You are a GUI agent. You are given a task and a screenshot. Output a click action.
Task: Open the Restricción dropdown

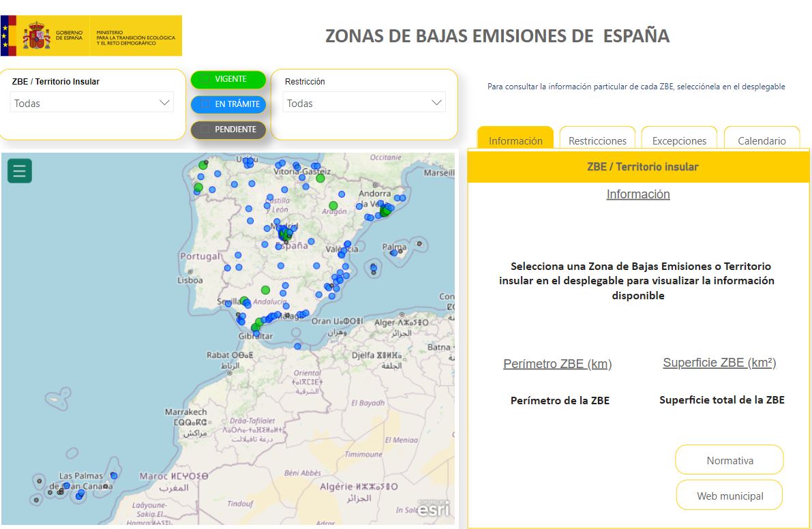point(364,103)
